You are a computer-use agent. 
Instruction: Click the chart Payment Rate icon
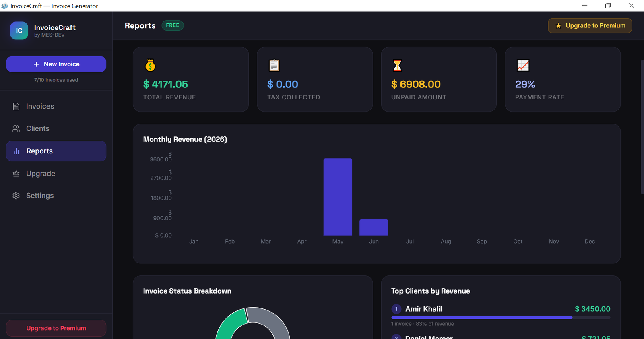tap(523, 65)
